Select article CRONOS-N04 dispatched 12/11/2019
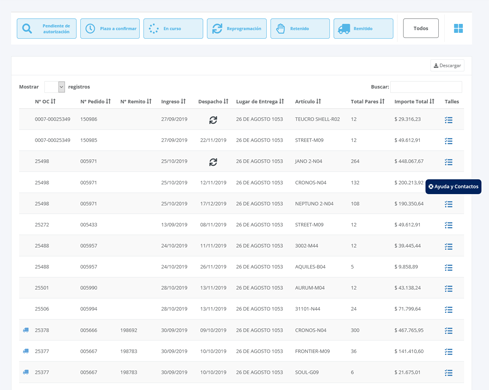 point(311,183)
